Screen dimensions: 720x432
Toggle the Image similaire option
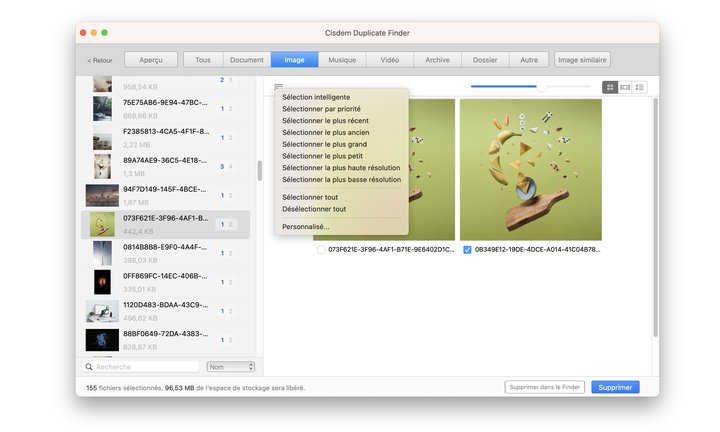[x=582, y=60]
